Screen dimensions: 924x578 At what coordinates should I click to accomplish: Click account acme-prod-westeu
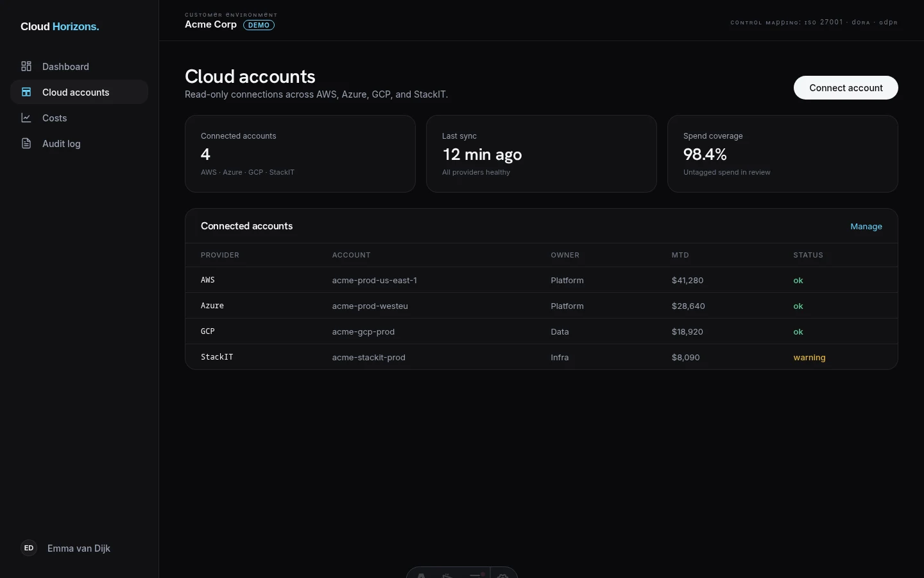pyautogui.click(x=370, y=306)
